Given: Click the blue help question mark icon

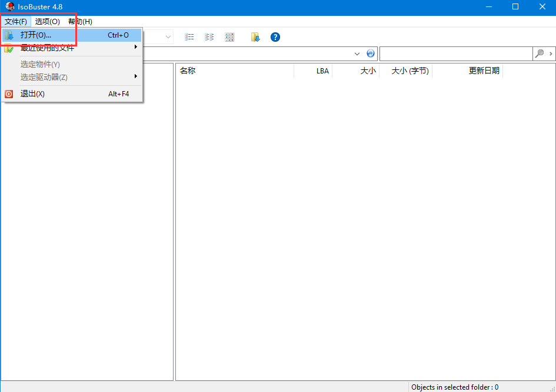Looking at the screenshot, I should [x=275, y=37].
